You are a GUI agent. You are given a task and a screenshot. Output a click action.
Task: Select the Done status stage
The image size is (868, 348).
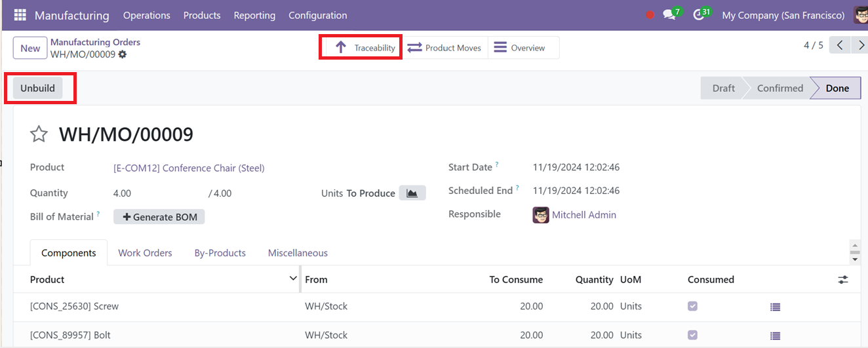click(837, 88)
